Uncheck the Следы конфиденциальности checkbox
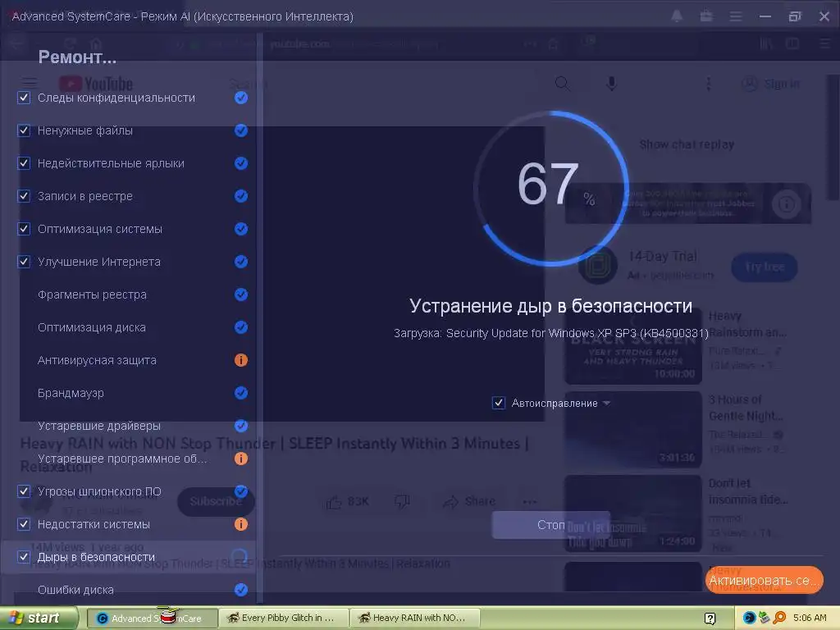The width and height of the screenshot is (840, 630). tap(24, 98)
